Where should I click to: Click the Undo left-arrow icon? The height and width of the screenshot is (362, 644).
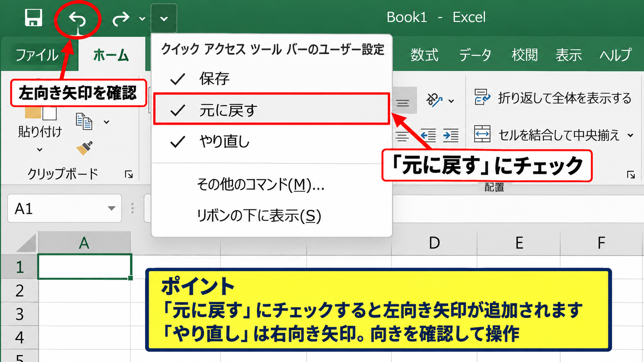pos(77,19)
